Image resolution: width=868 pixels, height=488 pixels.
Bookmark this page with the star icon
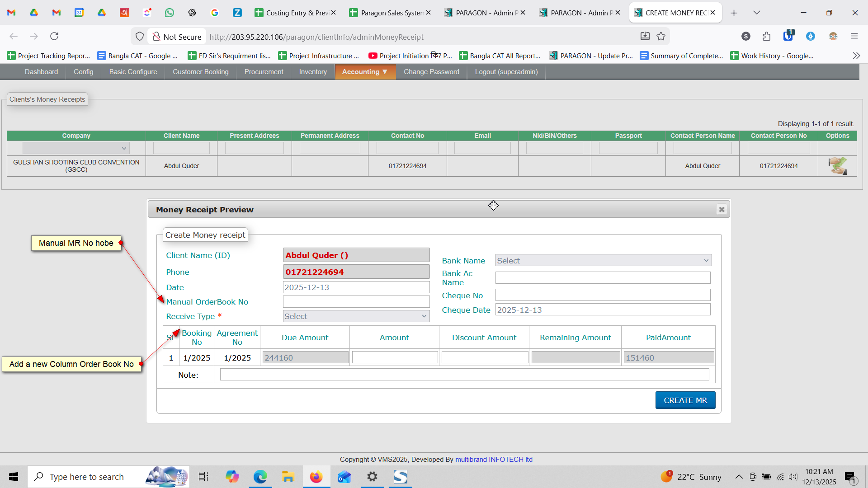[661, 37]
